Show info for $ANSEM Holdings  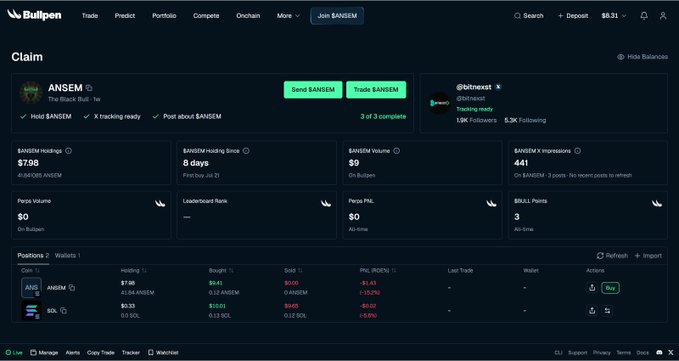pos(68,151)
